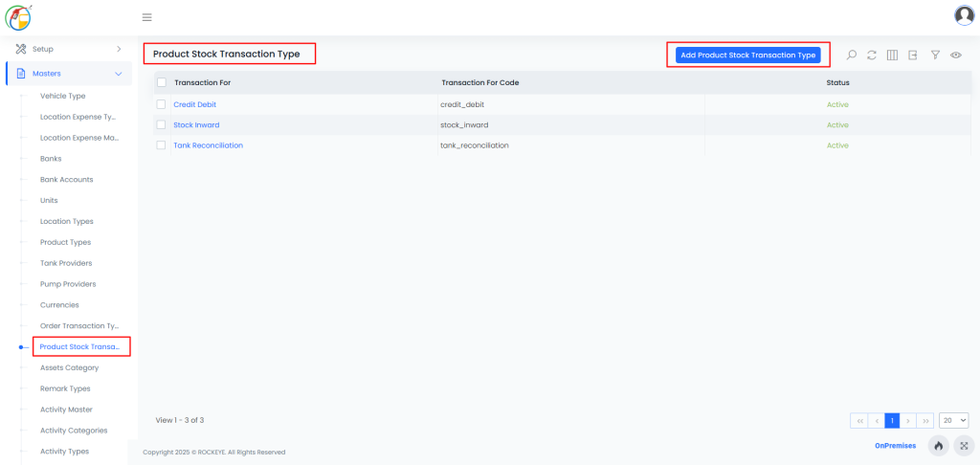The image size is (980, 465).
Task: Check the select-all header checkbox
Action: coord(162,83)
